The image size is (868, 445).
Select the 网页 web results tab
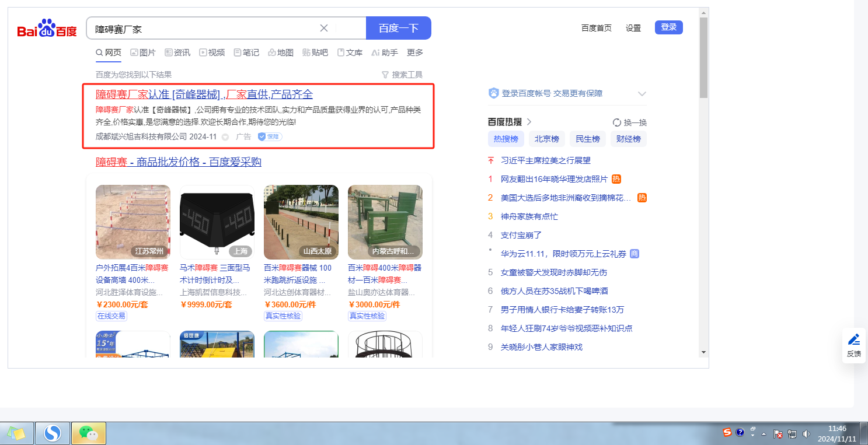[109, 52]
